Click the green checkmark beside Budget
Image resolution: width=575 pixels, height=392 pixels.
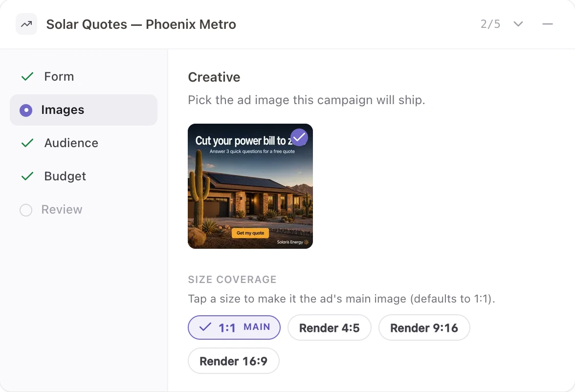pos(27,176)
